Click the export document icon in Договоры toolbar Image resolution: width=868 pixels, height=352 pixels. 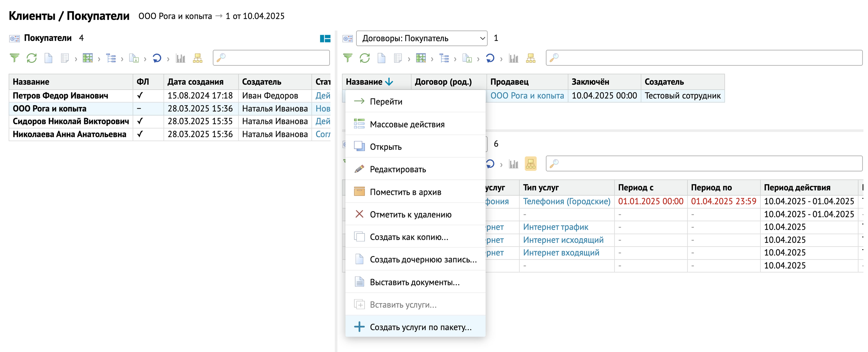tap(467, 58)
